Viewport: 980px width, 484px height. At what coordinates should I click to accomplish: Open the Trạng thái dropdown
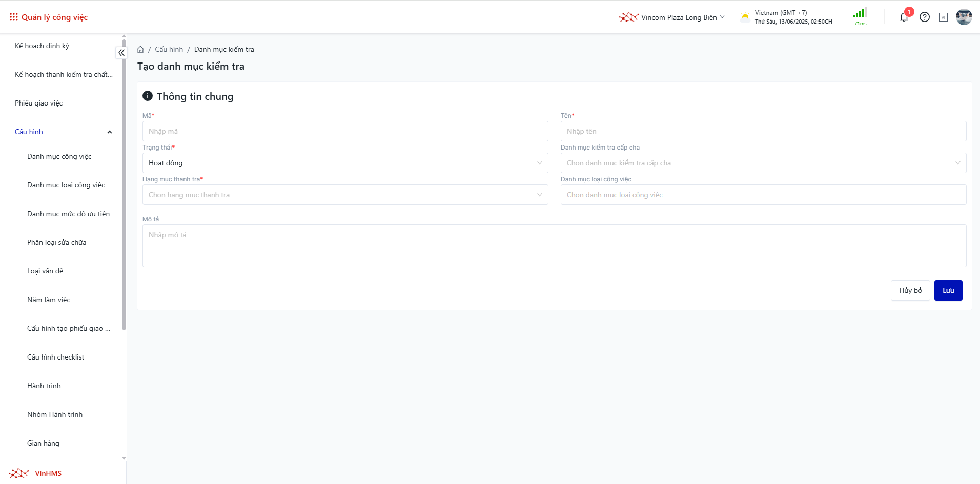pyautogui.click(x=345, y=163)
